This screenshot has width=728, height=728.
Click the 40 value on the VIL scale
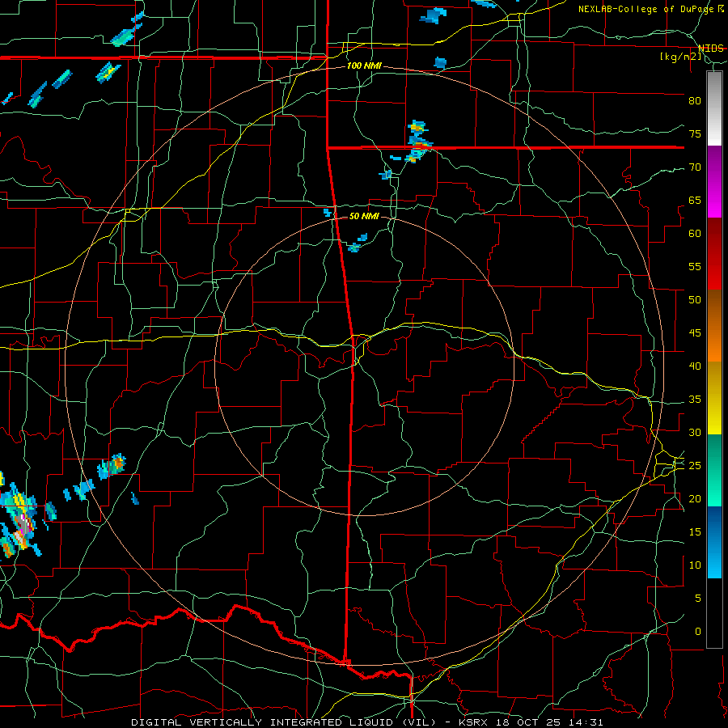[695, 366]
